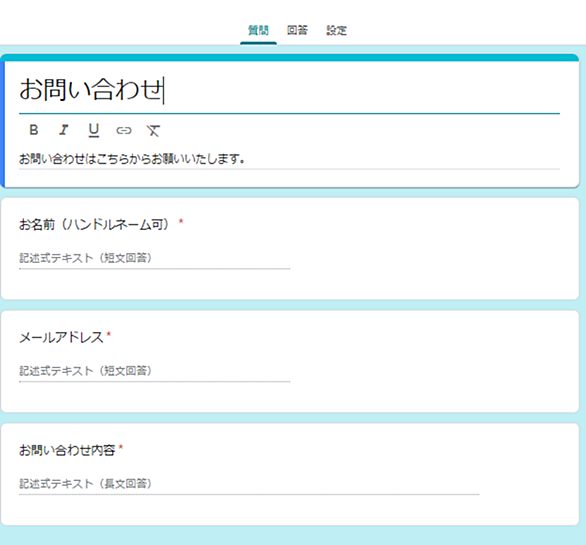586x545 pixels.
Task: Click short answer field under メールアドレス
Action: pos(154,371)
